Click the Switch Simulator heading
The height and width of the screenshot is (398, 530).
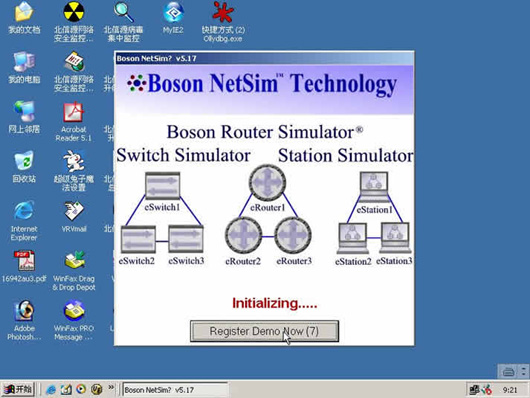183,155
